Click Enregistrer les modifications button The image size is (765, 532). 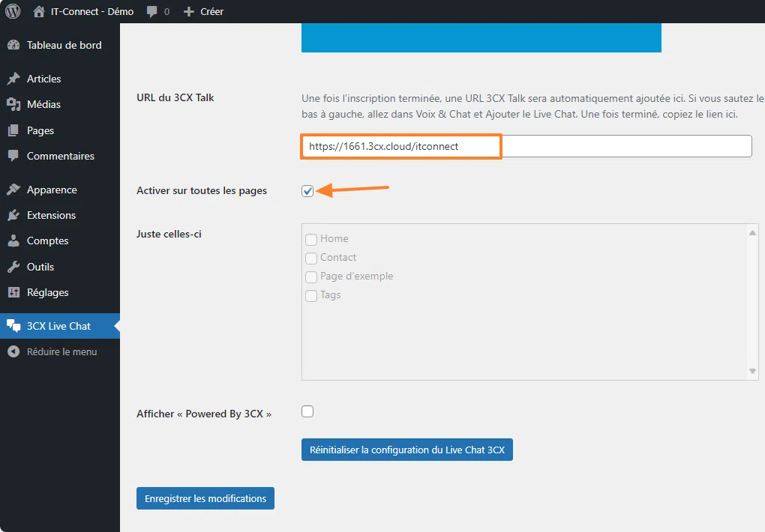coord(205,498)
